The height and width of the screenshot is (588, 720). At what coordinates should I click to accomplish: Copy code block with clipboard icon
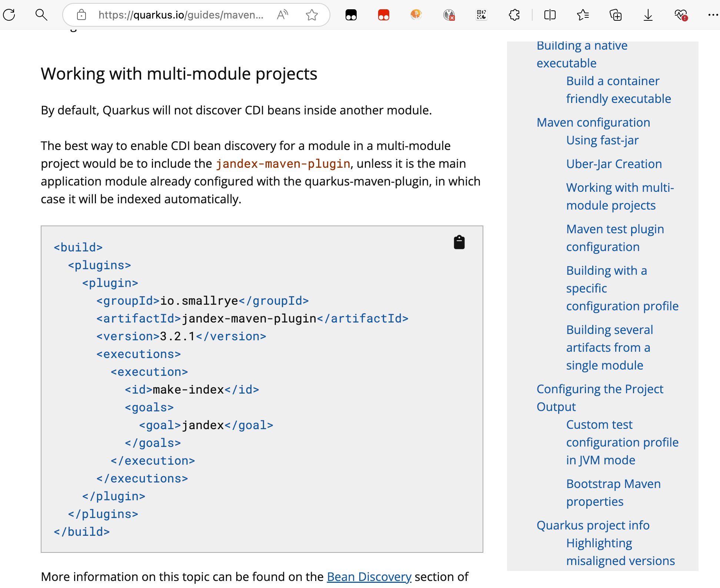[x=459, y=242]
